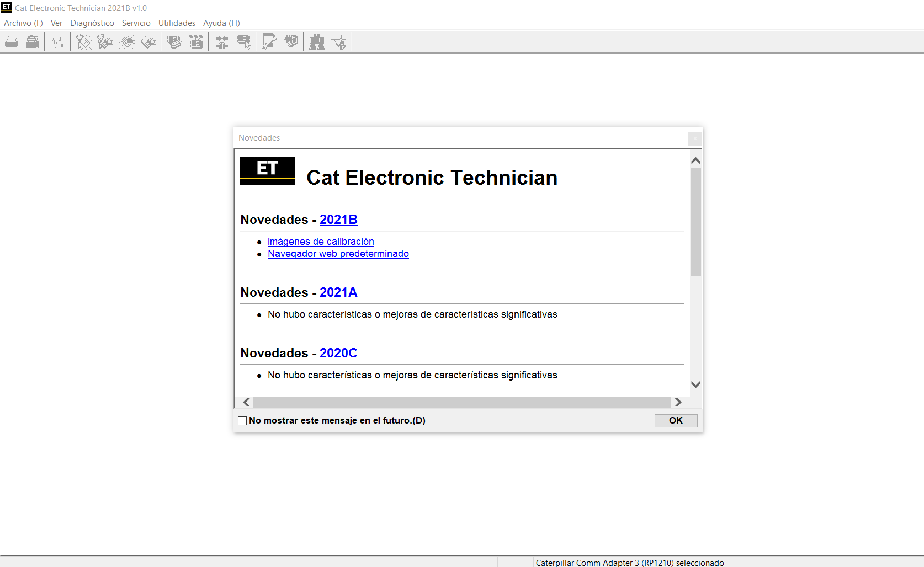Viewport: 924px width, 567px height.
Task: Click the document-with-pencil toolbar icon
Action: pyautogui.click(x=269, y=42)
